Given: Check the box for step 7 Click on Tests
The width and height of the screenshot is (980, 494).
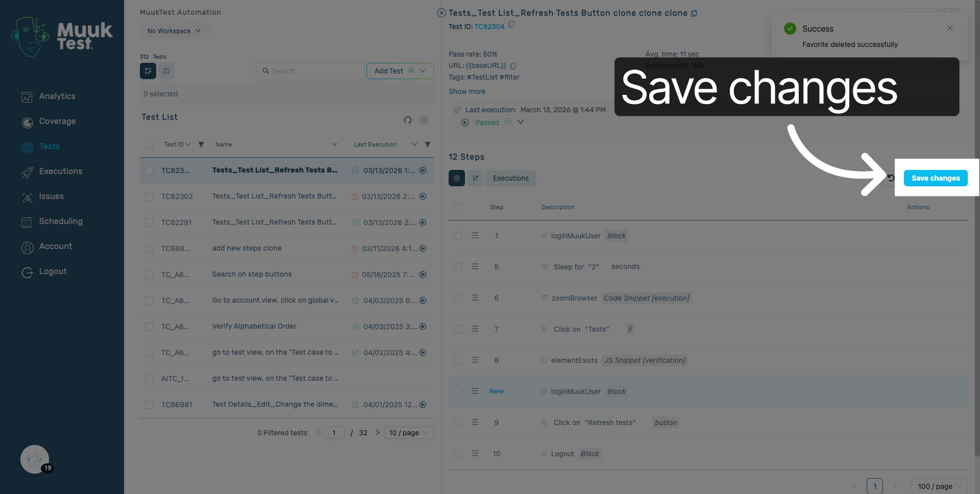Looking at the screenshot, I should click(458, 329).
